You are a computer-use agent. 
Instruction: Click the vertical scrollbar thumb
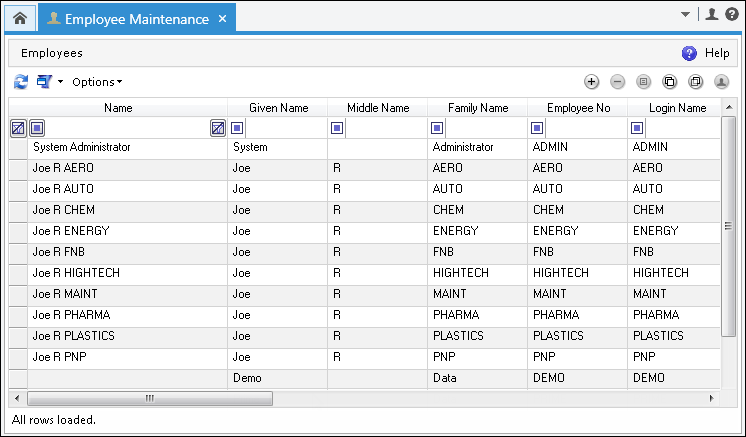tap(728, 226)
